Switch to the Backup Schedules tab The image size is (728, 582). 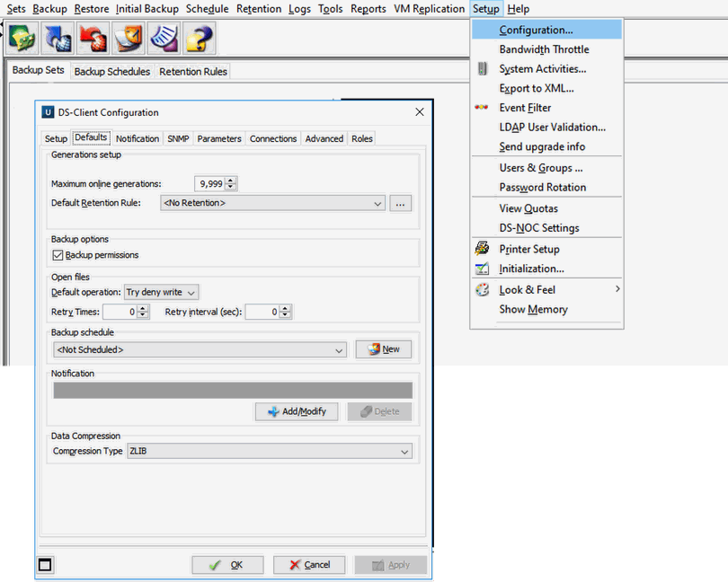(x=111, y=72)
